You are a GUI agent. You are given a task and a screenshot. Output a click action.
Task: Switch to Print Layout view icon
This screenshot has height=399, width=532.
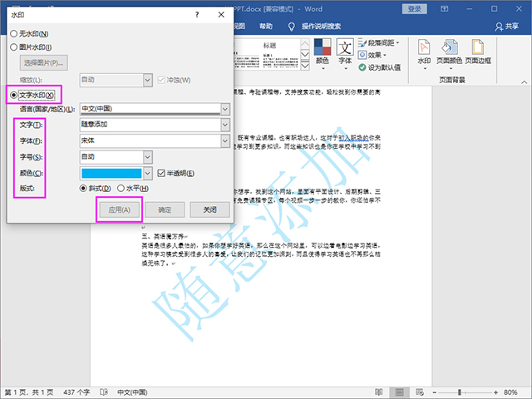(x=399, y=392)
